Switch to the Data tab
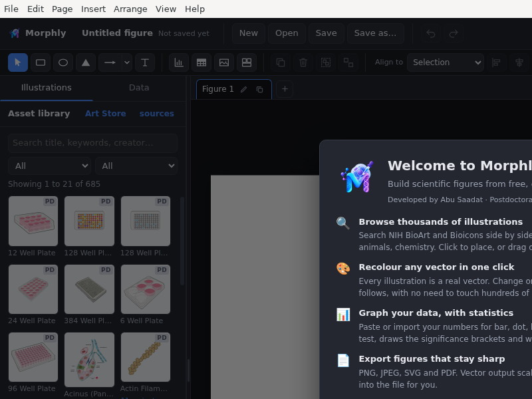This screenshot has height=399, width=532. tap(139, 88)
